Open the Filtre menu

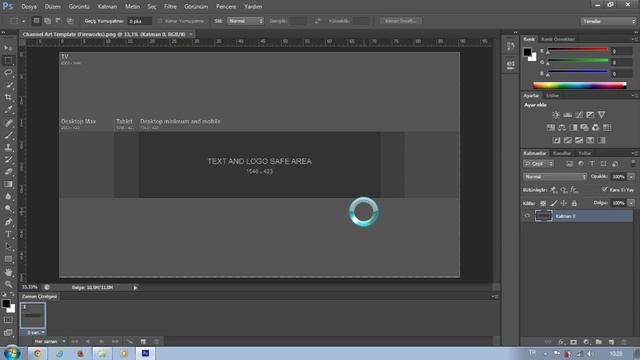click(170, 7)
